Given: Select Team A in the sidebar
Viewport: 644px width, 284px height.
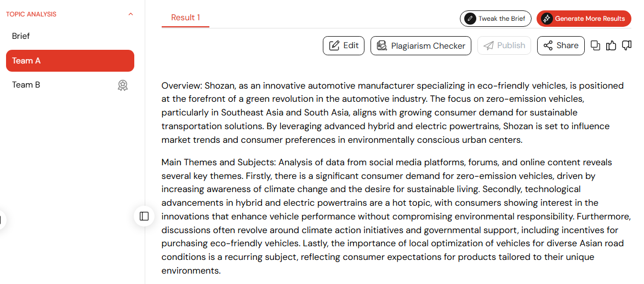Looking at the screenshot, I should pyautogui.click(x=70, y=61).
